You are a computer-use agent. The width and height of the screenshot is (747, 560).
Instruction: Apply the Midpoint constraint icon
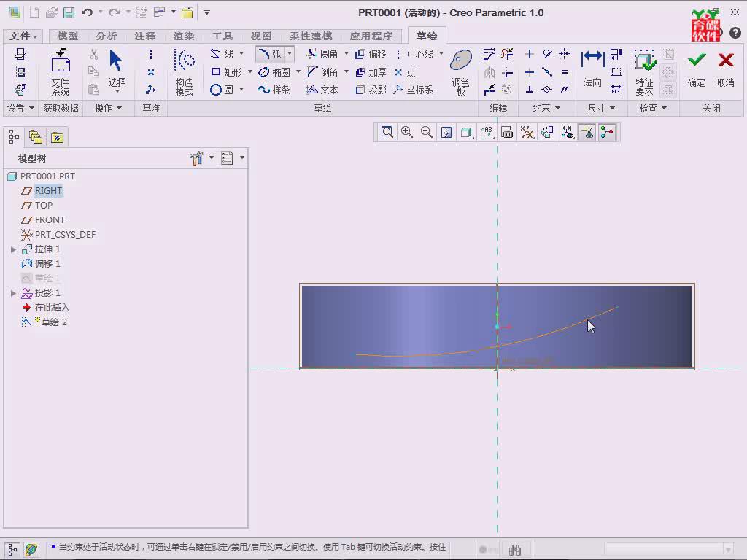point(547,72)
